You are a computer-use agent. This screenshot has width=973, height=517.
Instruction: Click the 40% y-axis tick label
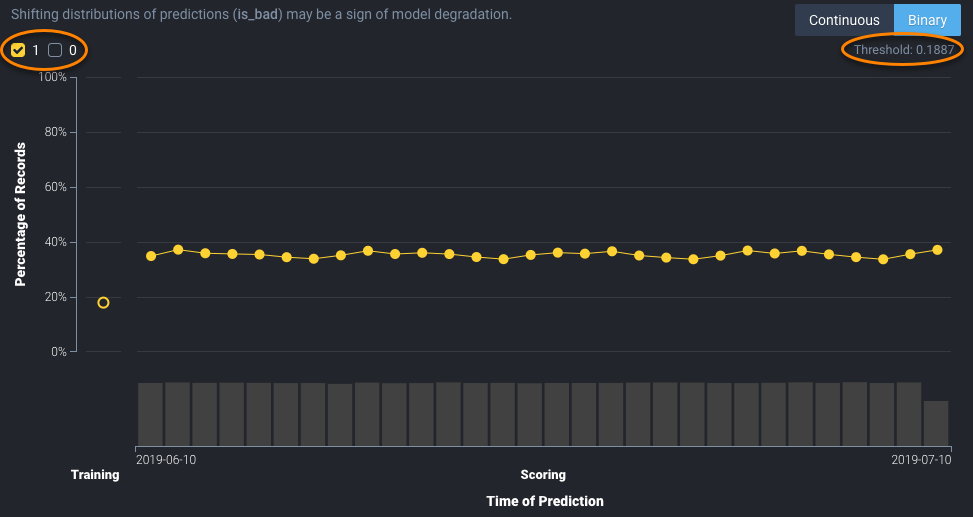(x=54, y=242)
